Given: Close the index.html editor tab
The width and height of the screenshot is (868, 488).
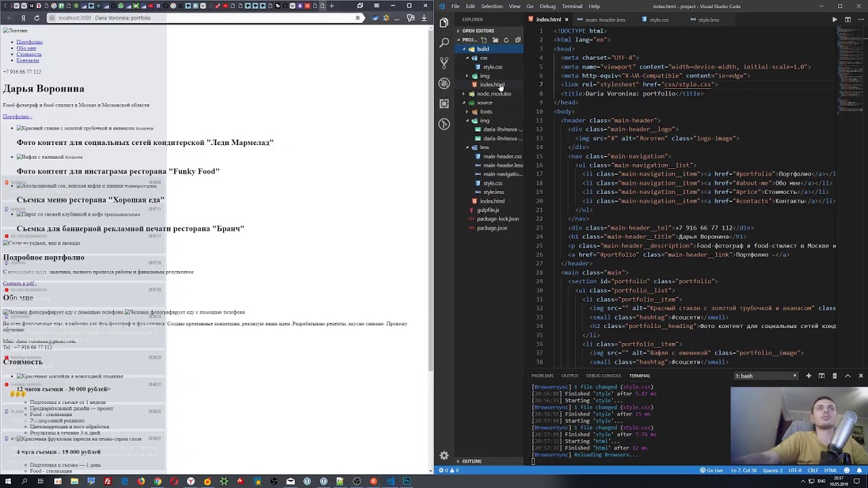Looking at the screenshot, I should (x=567, y=20).
